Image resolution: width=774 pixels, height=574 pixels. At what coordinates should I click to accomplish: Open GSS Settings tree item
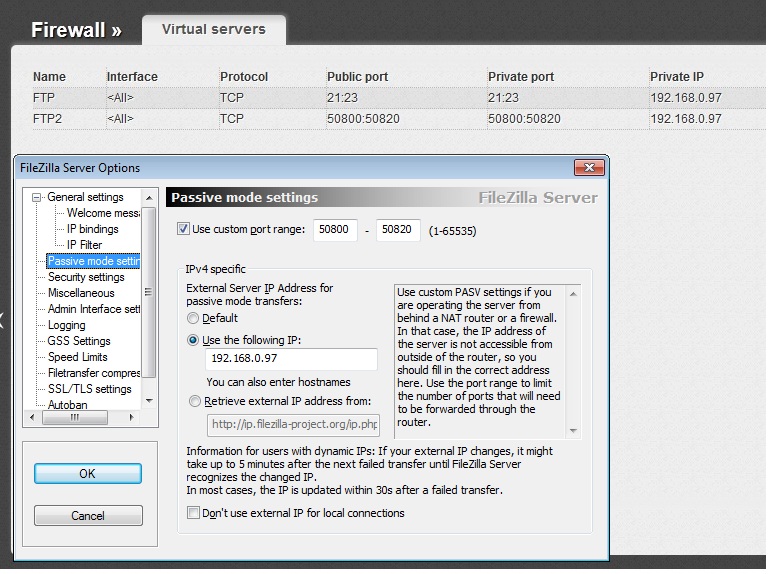78,341
